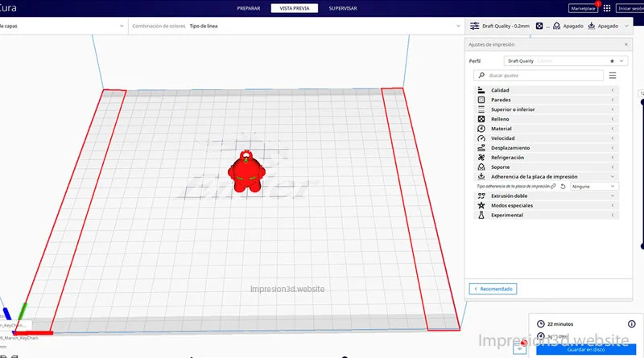644x358 pixels.
Task: Collapse the print settings summary chevron
Action: point(626,26)
